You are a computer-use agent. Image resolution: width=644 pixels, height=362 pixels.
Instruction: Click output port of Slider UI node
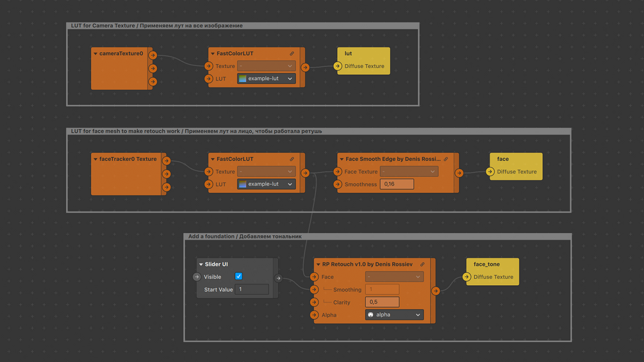[x=278, y=278]
